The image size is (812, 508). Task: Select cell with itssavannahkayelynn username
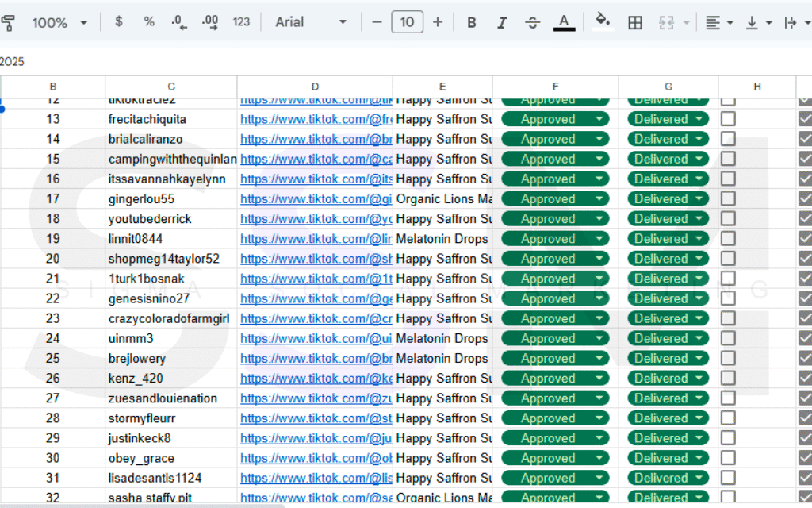click(x=171, y=179)
